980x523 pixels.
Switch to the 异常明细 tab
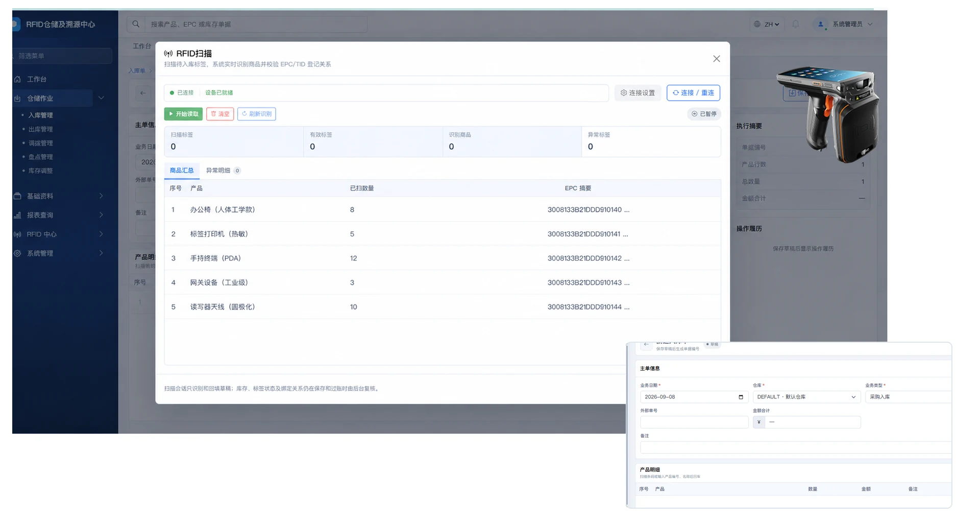223,171
